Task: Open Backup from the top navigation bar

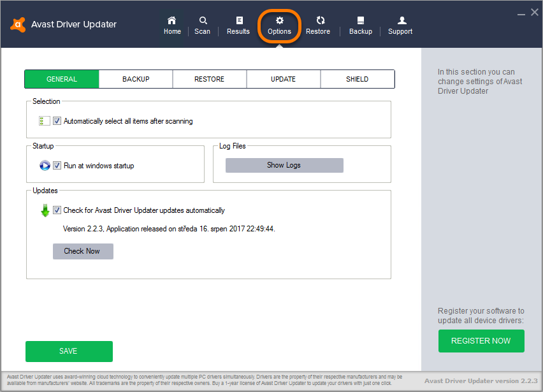Action: tap(360, 24)
